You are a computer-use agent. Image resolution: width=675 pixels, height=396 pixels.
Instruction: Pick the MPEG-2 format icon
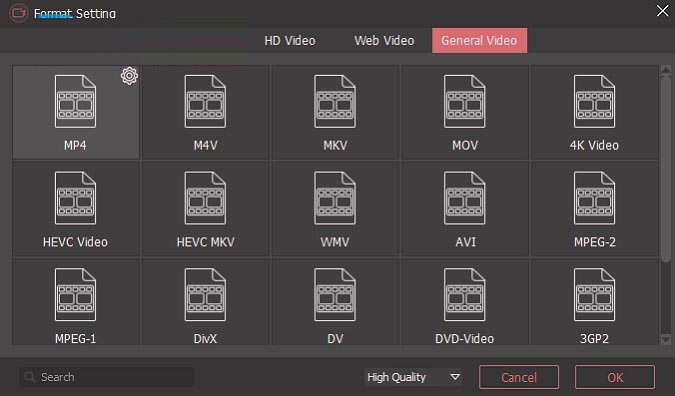pyautogui.click(x=594, y=198)
